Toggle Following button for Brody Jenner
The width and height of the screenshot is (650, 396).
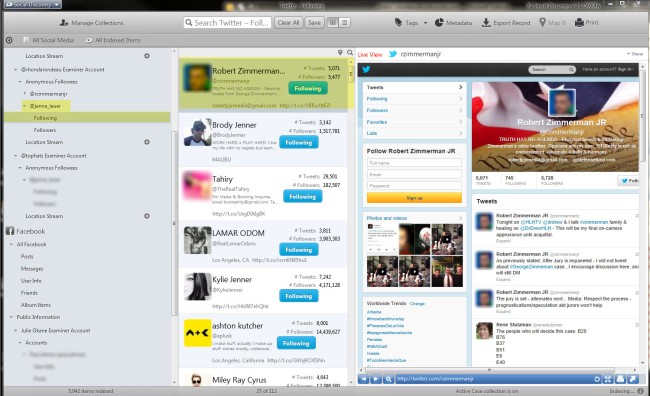point(299,142)
